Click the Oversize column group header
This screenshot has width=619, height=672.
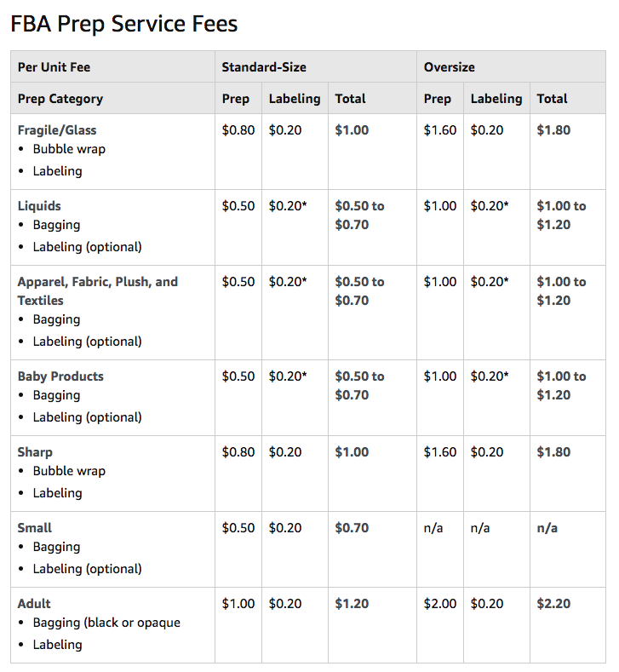pyautogui.click(x=449, y=67)
